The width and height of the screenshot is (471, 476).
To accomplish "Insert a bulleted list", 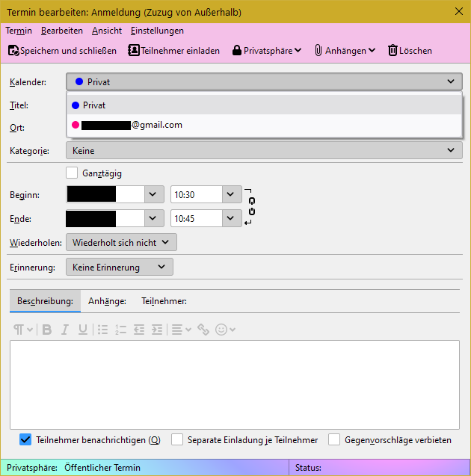I will coord(102,330).
